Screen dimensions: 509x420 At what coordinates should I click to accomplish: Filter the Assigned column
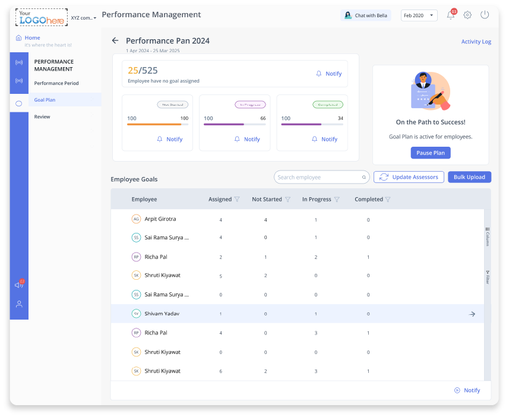(x=237, y=200)
